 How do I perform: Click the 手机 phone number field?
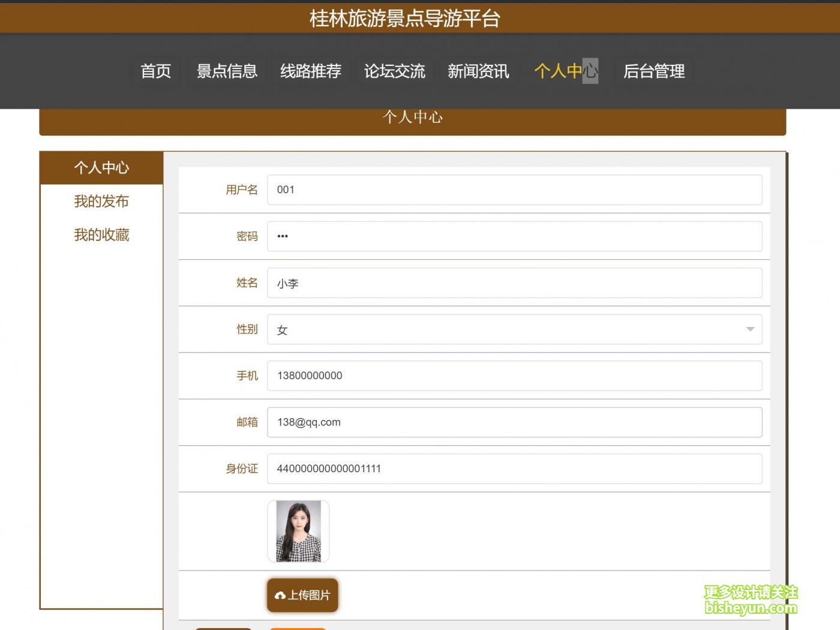515,375
